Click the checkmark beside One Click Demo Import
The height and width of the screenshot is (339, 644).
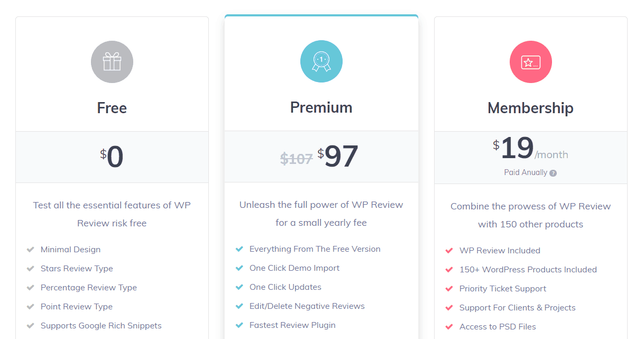[x=240, y=268]
